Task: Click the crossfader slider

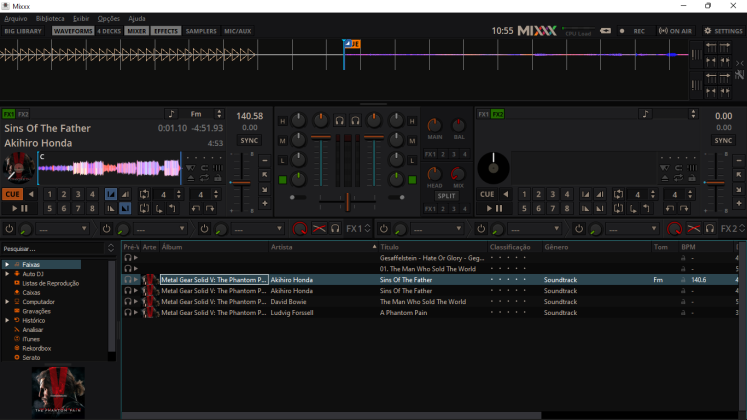Action: point(348,202)
